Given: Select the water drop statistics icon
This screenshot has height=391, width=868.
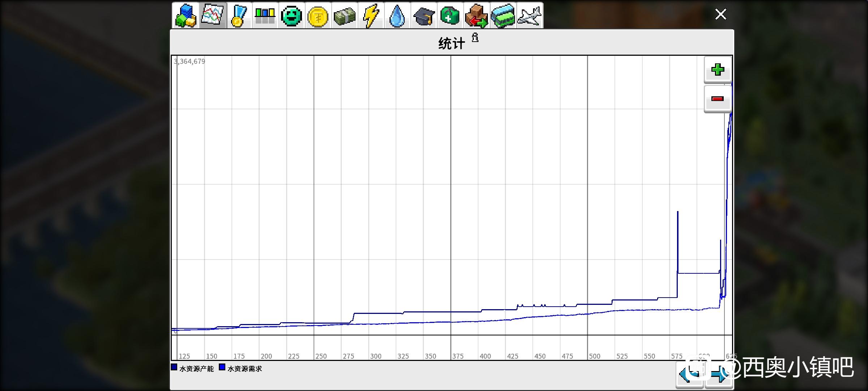Looking at the screenshot, I should [x=397, y=16].
